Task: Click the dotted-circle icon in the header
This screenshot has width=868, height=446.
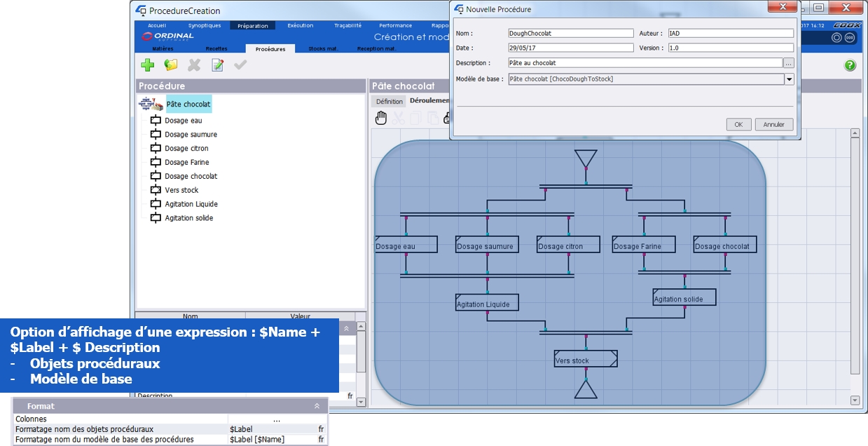Action: coord(849,38)
